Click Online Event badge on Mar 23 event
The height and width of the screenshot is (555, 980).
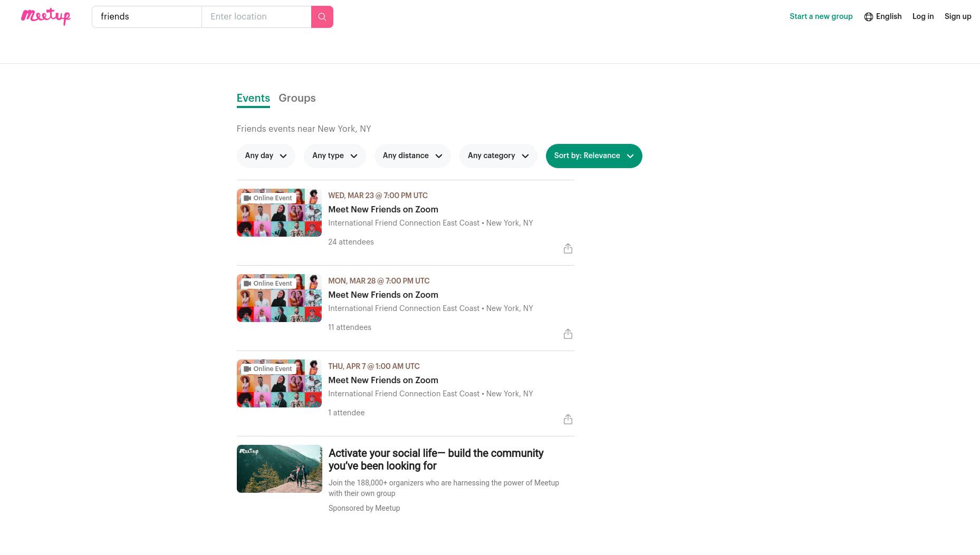click(268, 198)
